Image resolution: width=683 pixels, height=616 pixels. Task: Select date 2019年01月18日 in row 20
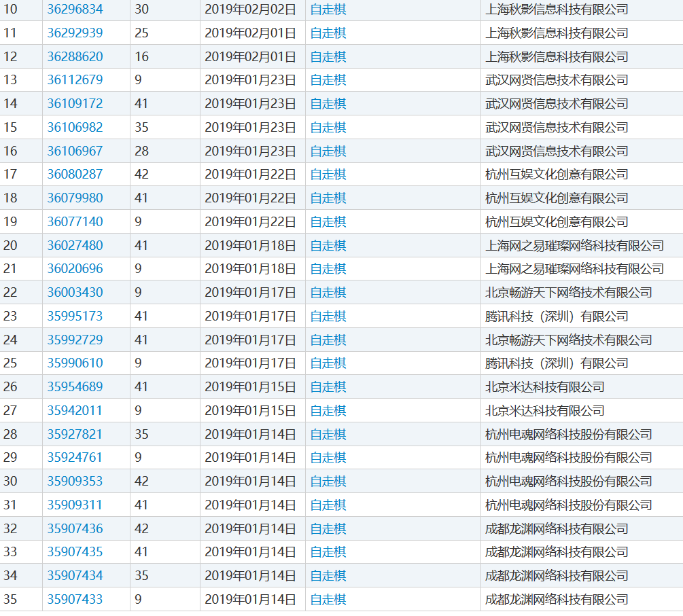251,245
